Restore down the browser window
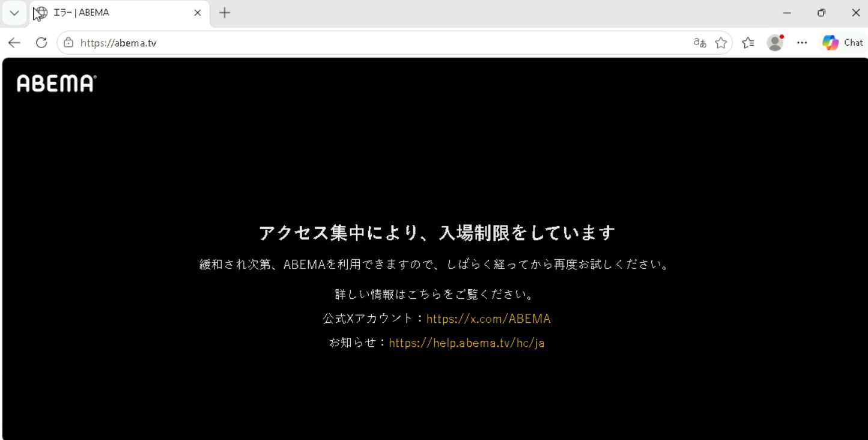 (x=821, y=13)
